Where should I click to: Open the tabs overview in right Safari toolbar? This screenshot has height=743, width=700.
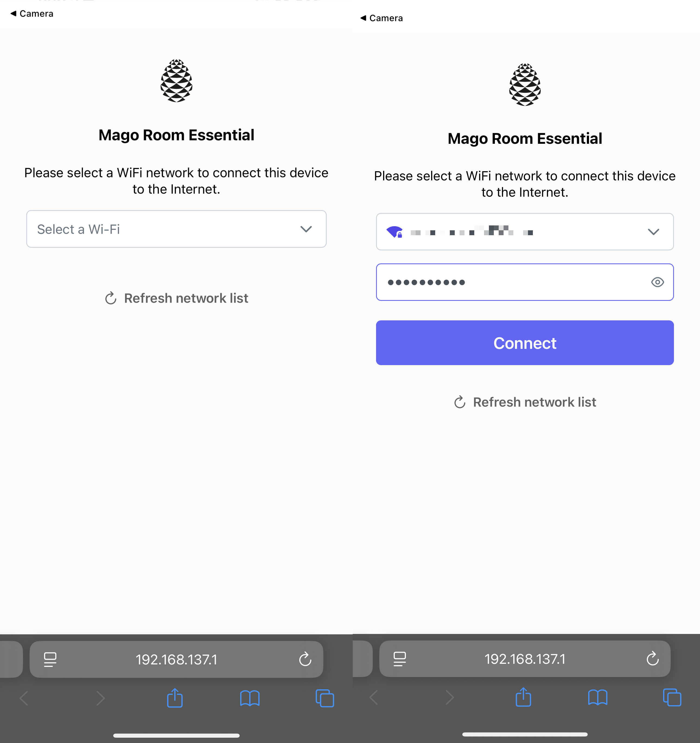coord(672,697)
